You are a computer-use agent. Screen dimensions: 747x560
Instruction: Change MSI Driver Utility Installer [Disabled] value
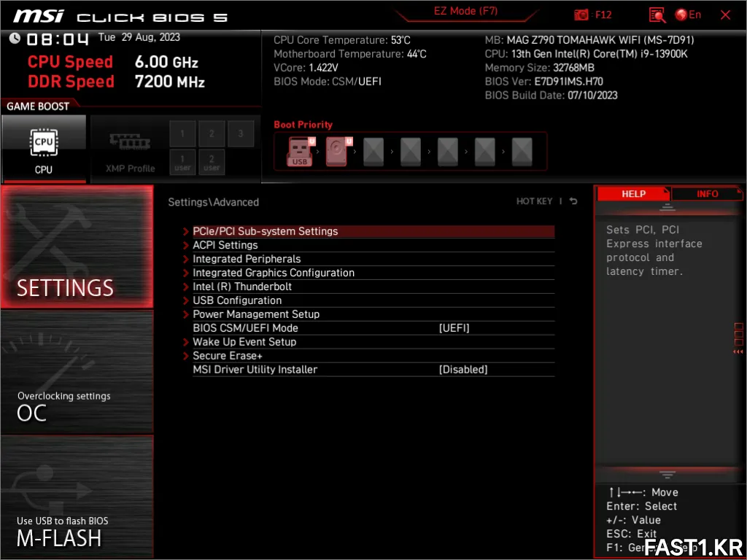463,370
